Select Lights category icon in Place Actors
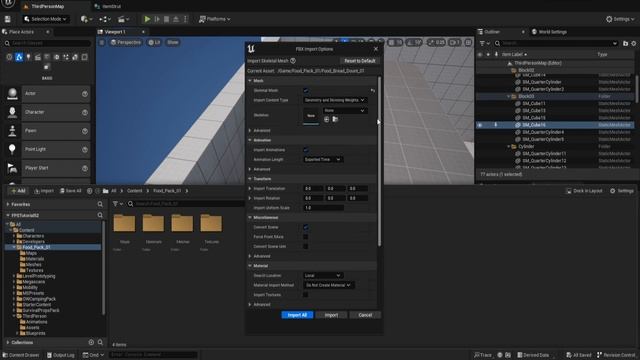Viewport: 640px width, 360px height. 28,57
